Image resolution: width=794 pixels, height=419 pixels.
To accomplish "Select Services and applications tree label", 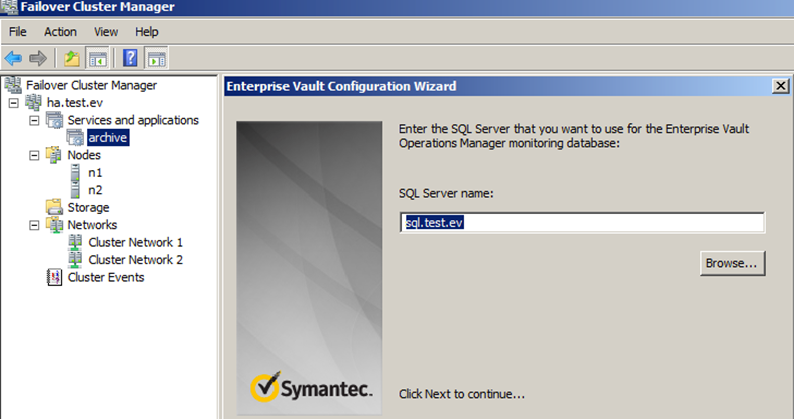I will (133, 120).
